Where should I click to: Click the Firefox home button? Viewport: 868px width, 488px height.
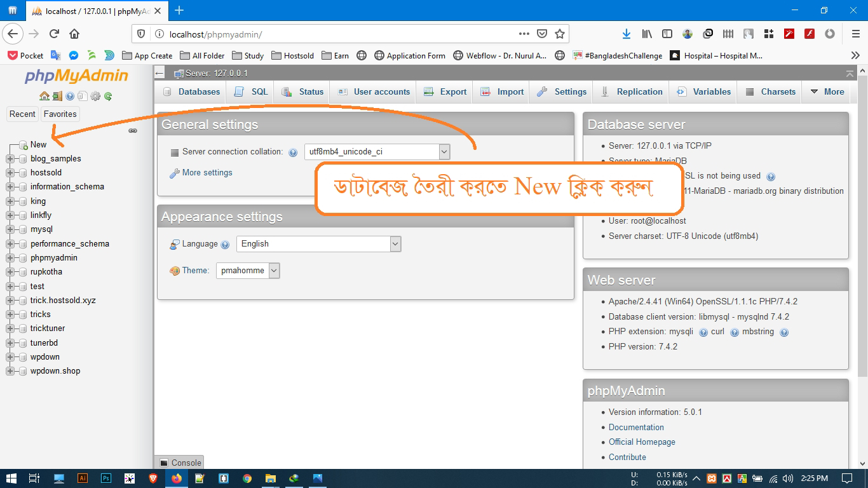point(74,34)
